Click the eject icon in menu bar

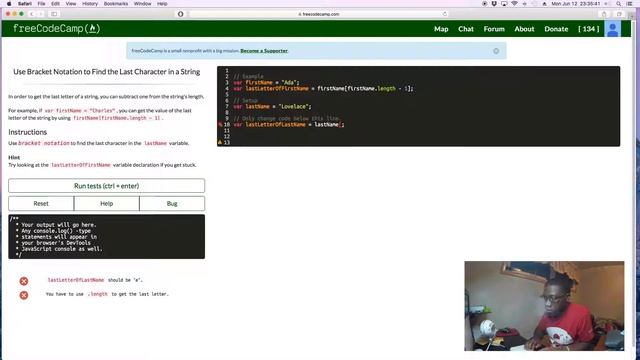tap(544, 4)
